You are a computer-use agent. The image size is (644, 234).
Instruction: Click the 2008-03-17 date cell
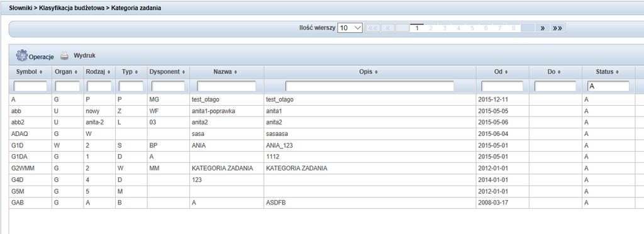[x=502, y=203]
